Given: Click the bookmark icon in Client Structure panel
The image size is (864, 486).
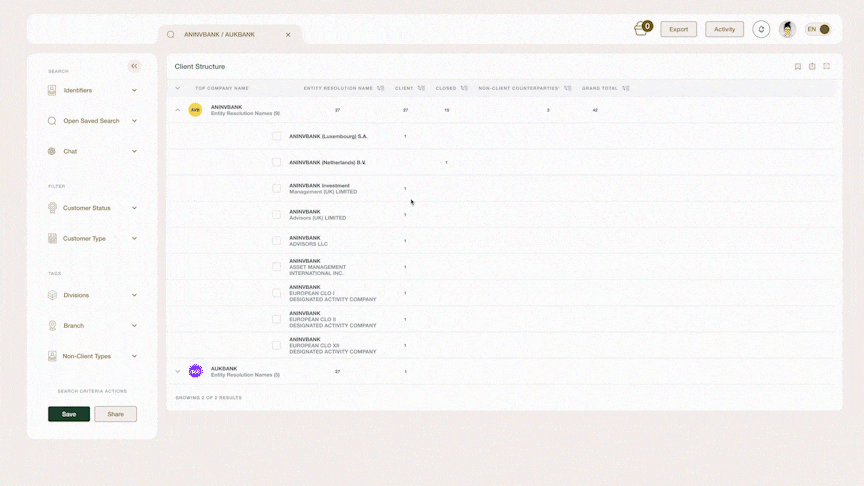Looking at the screenshot, I should pyautogui.click(x=798, y=67).
